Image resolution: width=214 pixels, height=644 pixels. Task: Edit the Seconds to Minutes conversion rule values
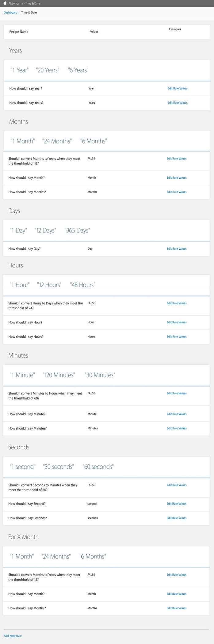177,485
